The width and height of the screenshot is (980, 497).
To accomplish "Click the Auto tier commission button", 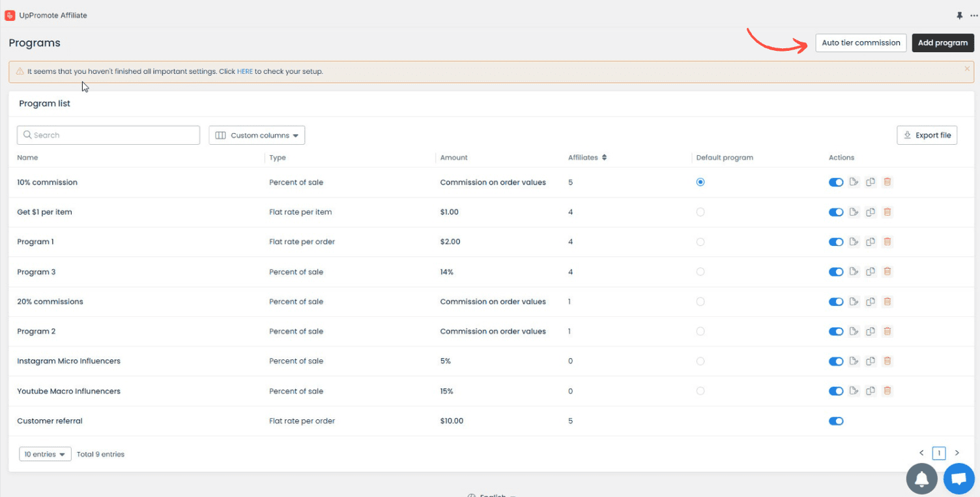I will click(861, 42).
